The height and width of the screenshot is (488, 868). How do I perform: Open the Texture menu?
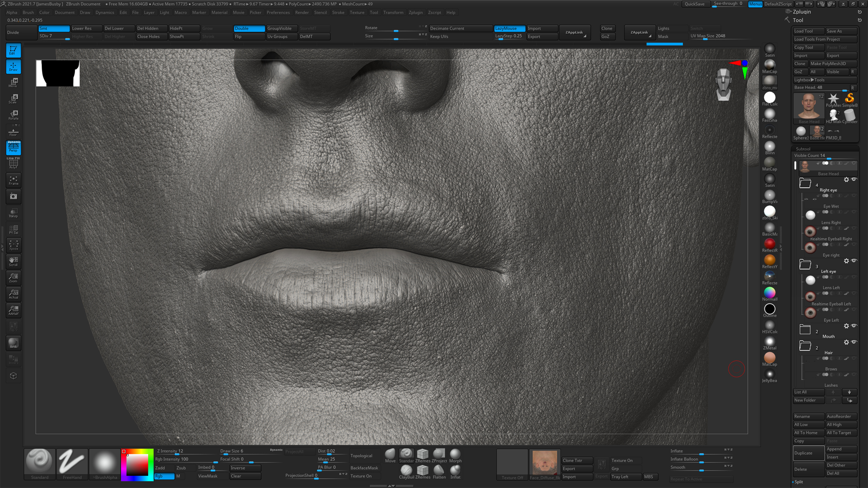click(357, 12)
